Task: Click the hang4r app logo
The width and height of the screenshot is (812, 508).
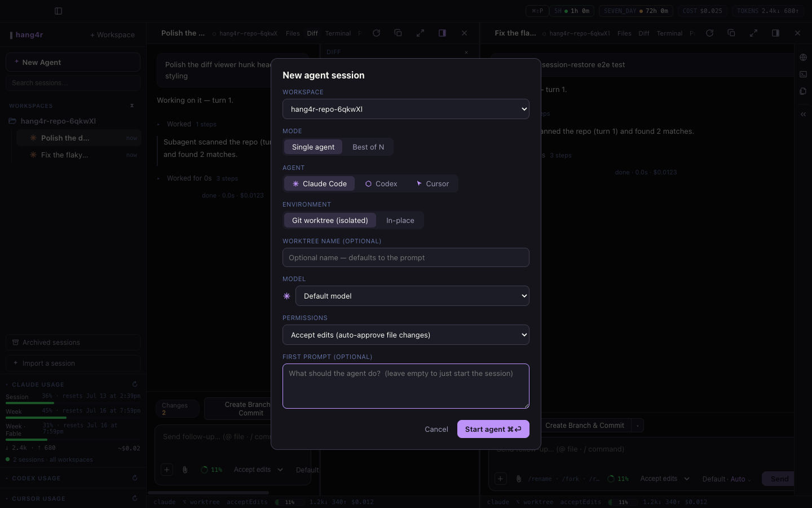Action: click(27, 34)
